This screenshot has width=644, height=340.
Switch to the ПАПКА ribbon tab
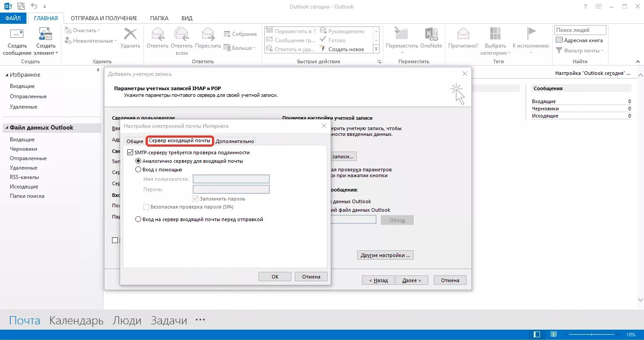(160, 18)
